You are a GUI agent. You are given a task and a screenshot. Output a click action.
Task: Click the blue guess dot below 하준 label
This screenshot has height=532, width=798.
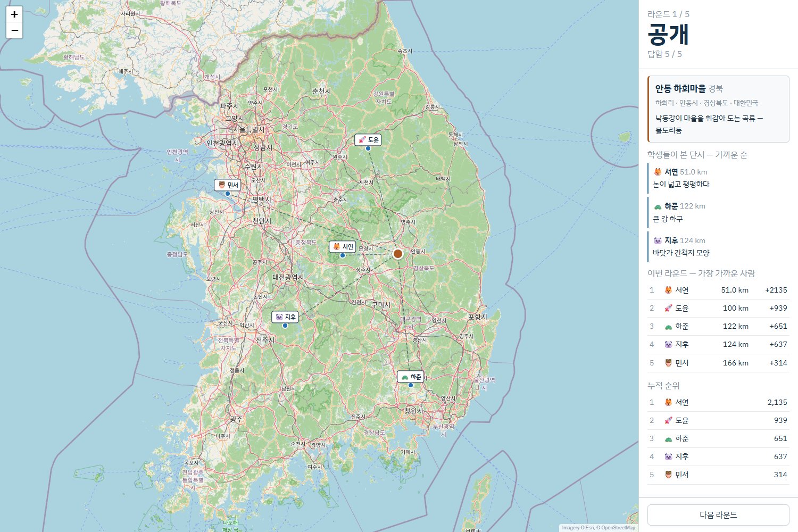411,385
